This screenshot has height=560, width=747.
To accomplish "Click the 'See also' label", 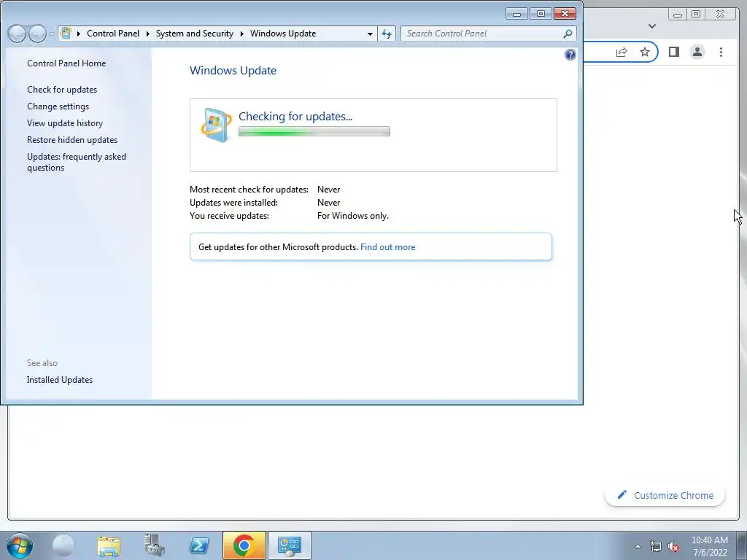I will (x=42, y=363).
